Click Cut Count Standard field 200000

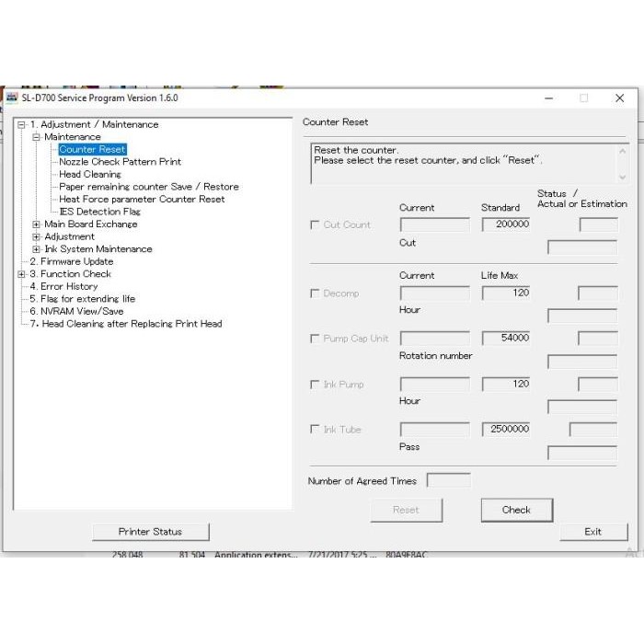(x=506, y=224)
